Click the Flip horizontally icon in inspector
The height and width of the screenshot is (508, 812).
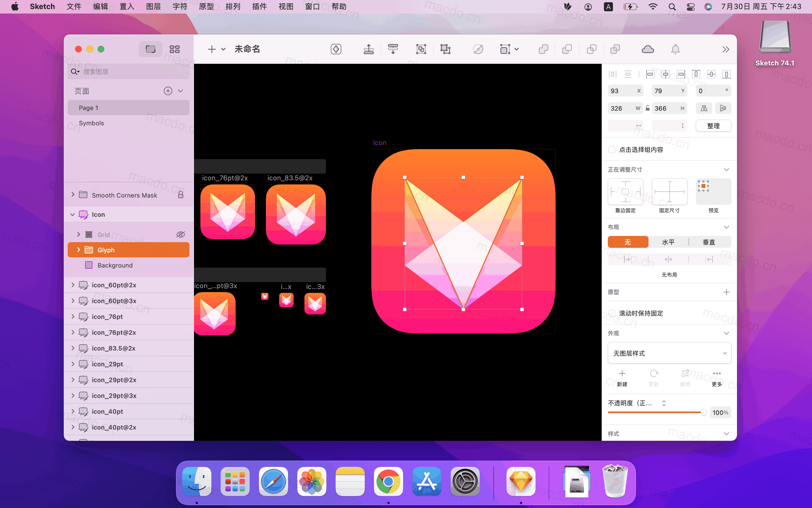[704, 108]
